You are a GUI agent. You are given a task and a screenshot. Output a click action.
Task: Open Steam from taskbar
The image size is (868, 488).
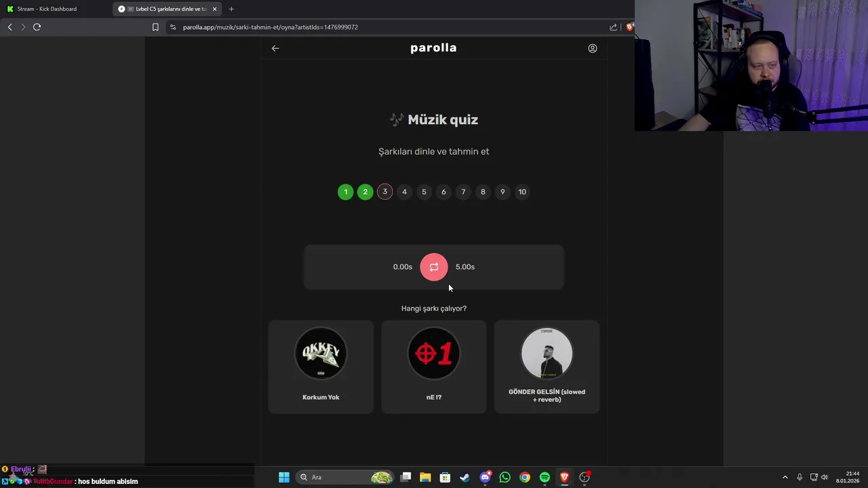465,477
